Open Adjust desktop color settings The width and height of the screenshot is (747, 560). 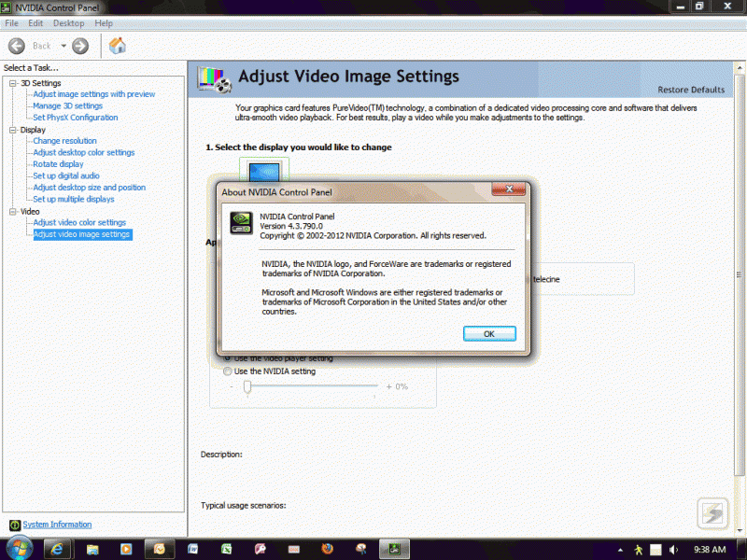pos(84,152)
